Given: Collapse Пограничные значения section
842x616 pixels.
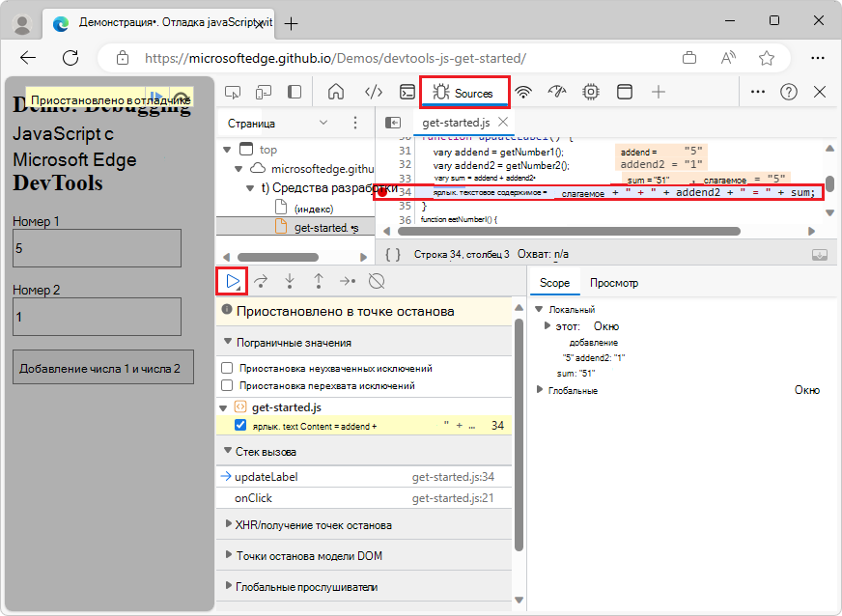Looking at the screenshot, I should tap(227, 342).
